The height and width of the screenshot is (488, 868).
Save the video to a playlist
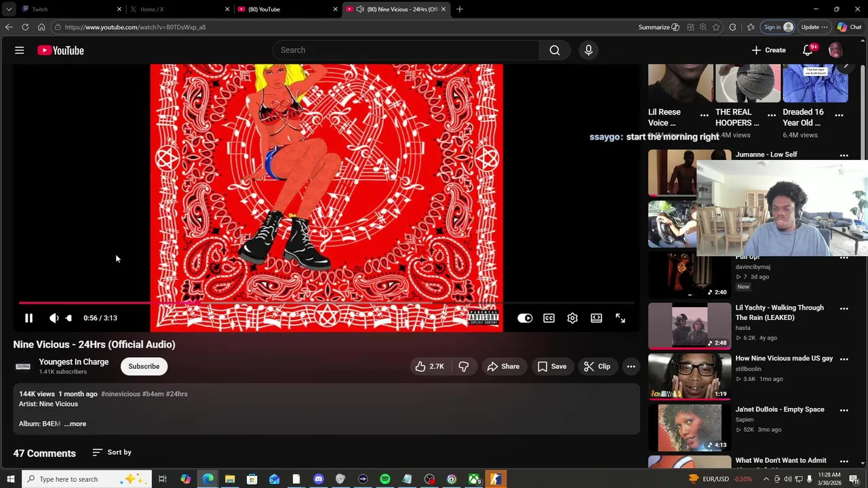[552, 367]
